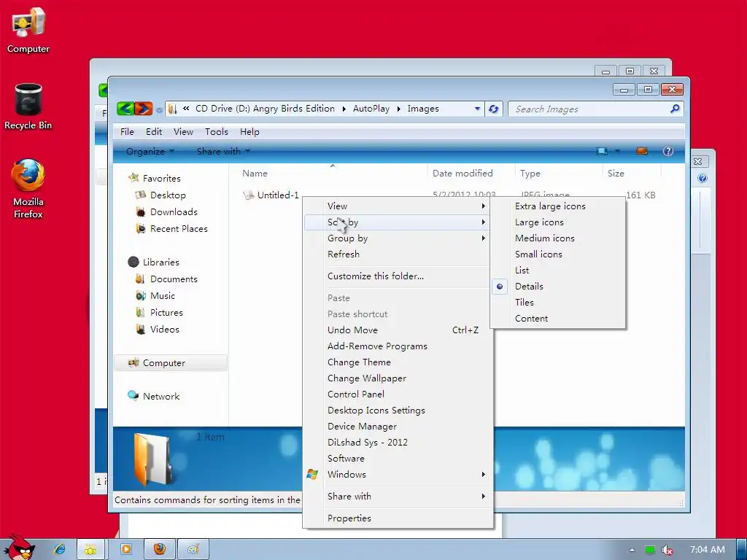Open the File menu
747x560 pixels.
pos(127,132)
